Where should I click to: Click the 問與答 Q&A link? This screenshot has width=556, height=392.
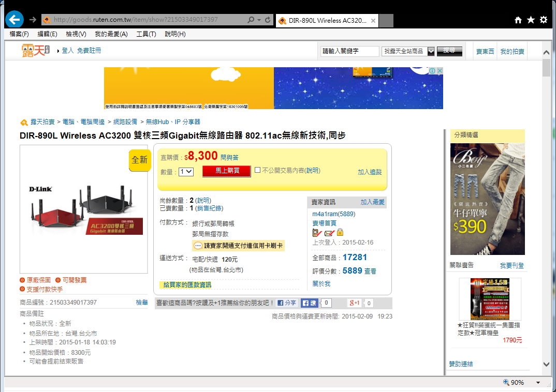click(229, 157)
